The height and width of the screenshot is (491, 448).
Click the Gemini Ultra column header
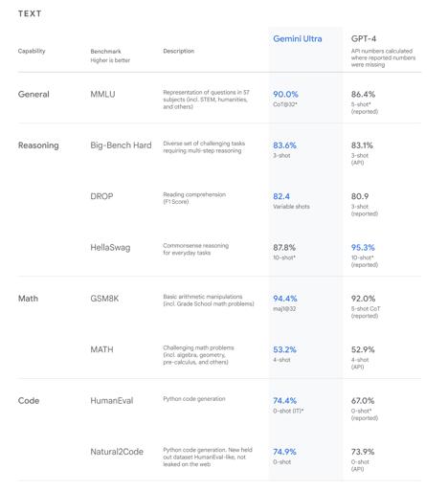[297, 39]
